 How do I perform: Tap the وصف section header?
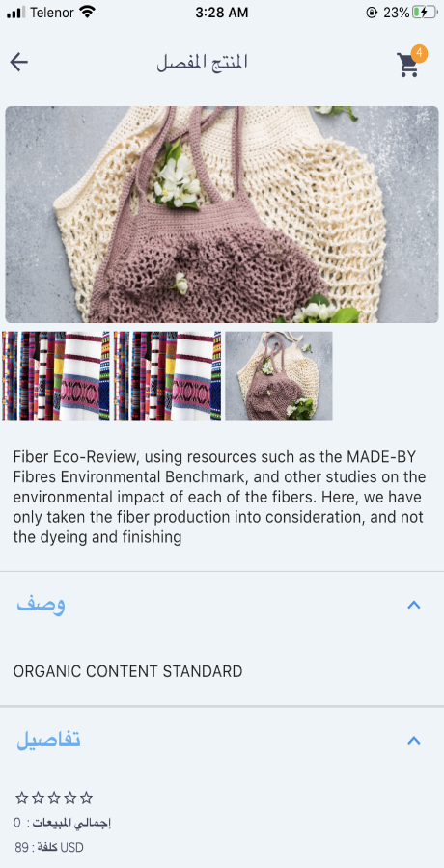pos(222,605)
